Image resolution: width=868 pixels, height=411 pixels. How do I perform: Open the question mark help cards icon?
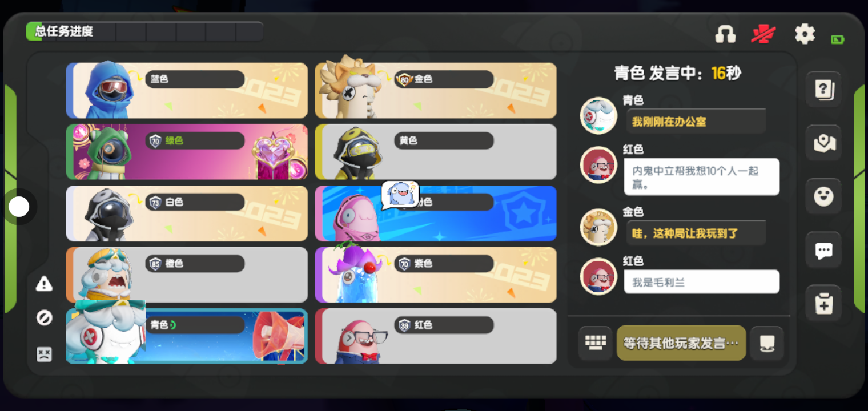pos(823,90)
